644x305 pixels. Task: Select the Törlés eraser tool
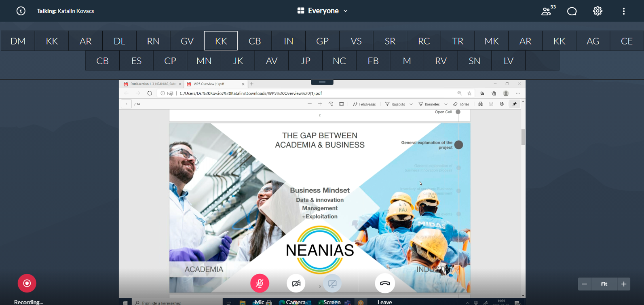[x=461, y=104]
